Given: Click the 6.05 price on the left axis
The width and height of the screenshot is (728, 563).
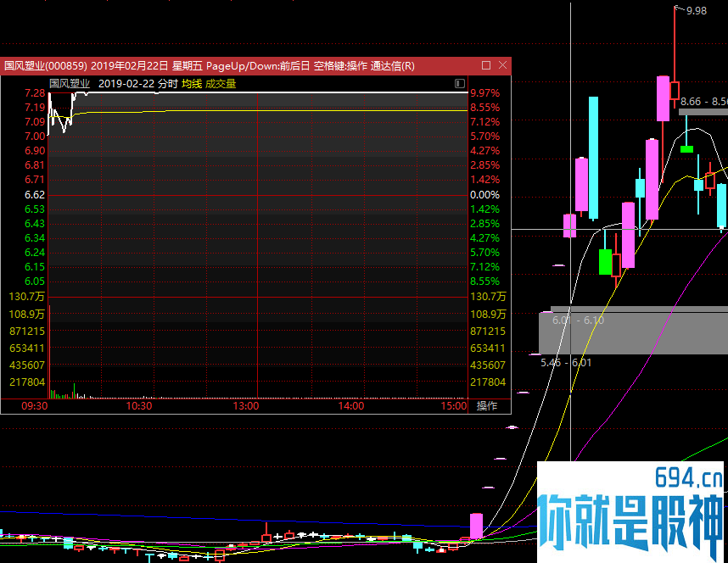Looking at the screenshot, I should (35, 281).
